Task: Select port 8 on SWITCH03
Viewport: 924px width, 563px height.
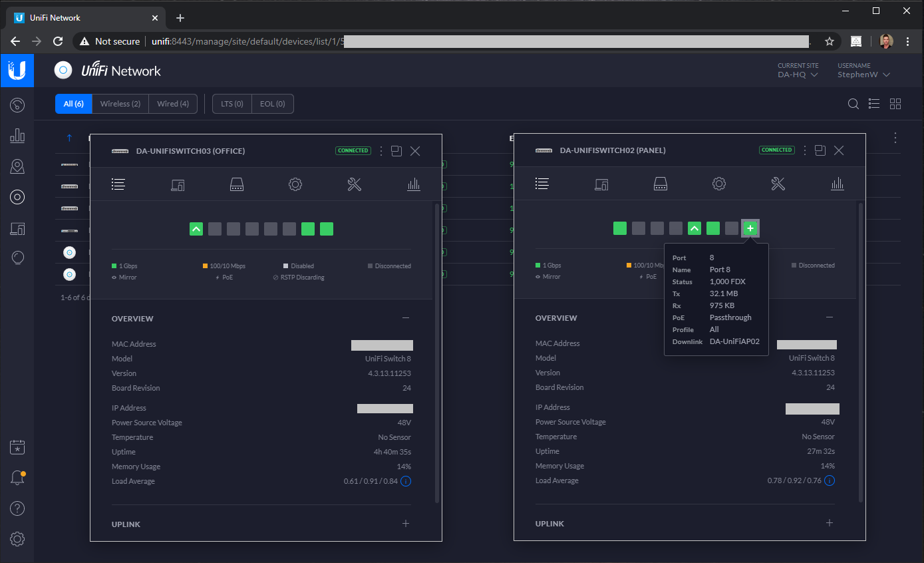Action: coord(327,229)
